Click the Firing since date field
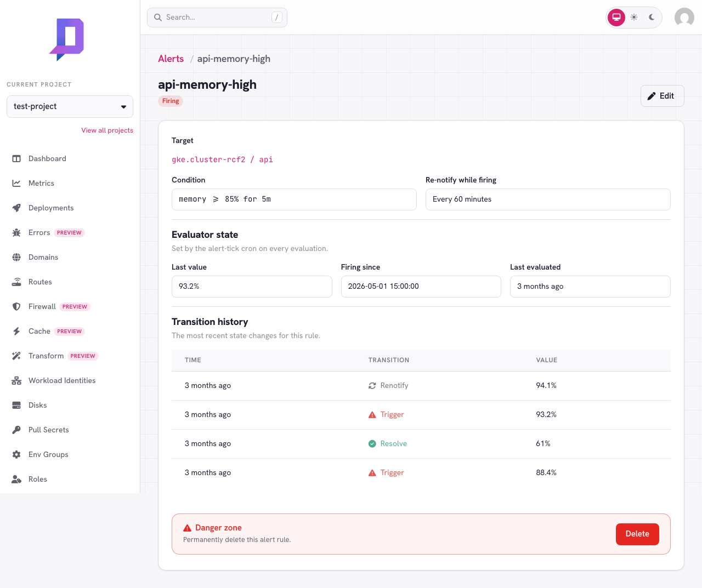702x588 pixels. click(x=421, y=287)
